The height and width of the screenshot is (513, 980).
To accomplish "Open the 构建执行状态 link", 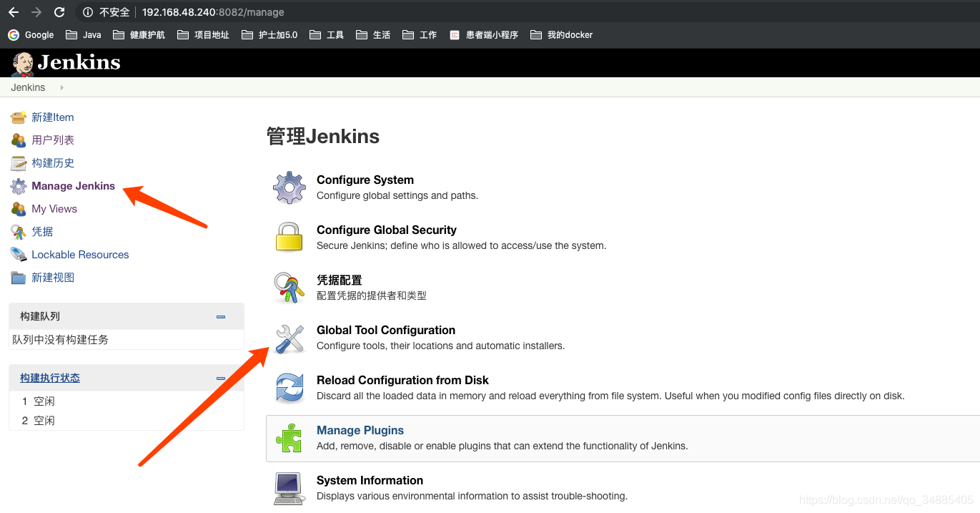I will (50, 378).
